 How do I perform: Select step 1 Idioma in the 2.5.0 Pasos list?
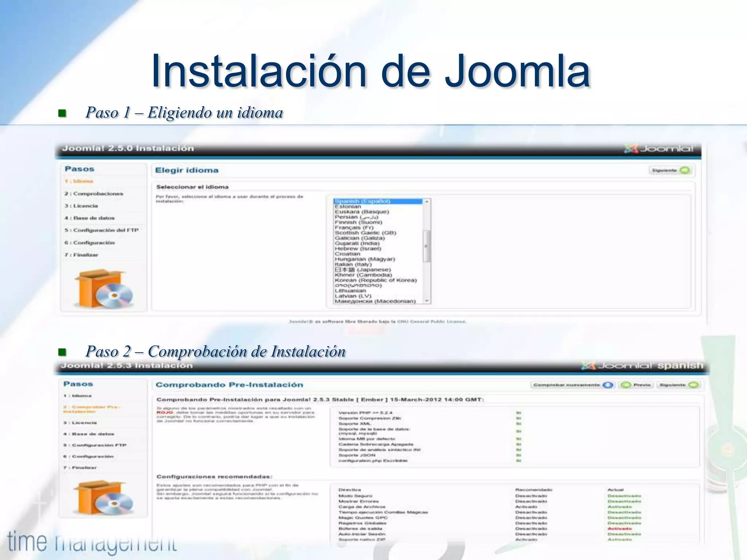click(x=79, y=181)
